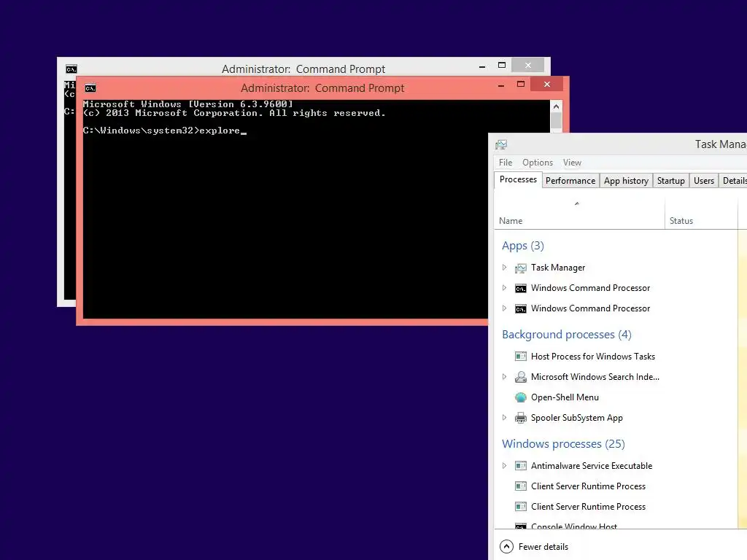This screenshot has width=747, height=560.
Task: Expand the Task Manager app row
Action: pyautogui.click(x=505, y=268)
